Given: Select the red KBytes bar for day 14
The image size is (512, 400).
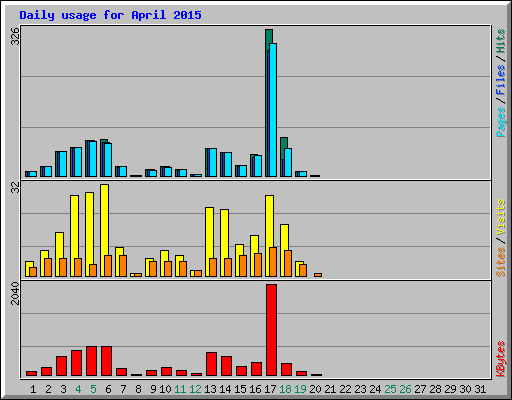Looking at the screenshot, I should tap(226, 366).
